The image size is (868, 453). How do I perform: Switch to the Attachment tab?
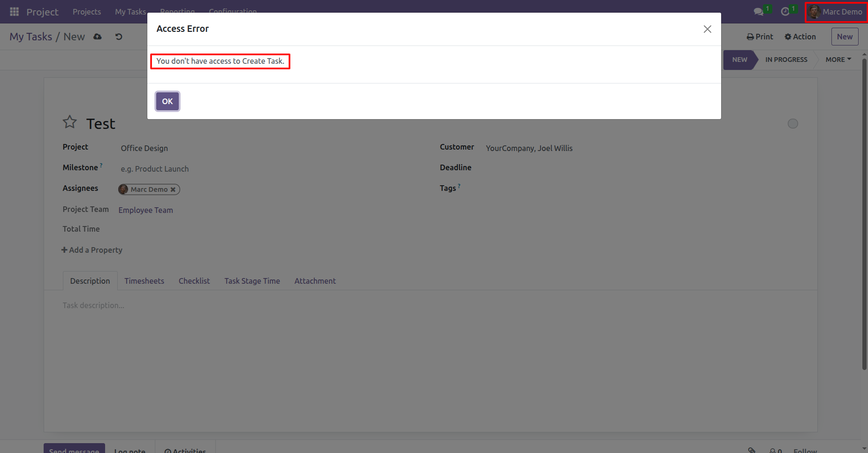pyautogui.click(x=315, y=281)
